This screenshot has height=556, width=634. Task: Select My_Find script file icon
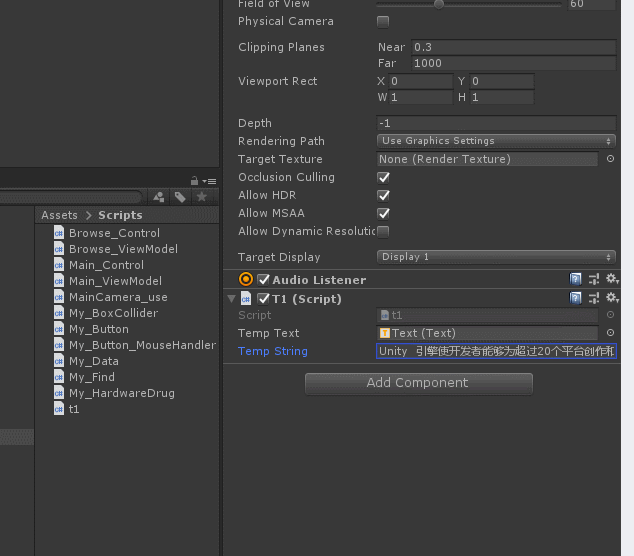pos(59,377)
